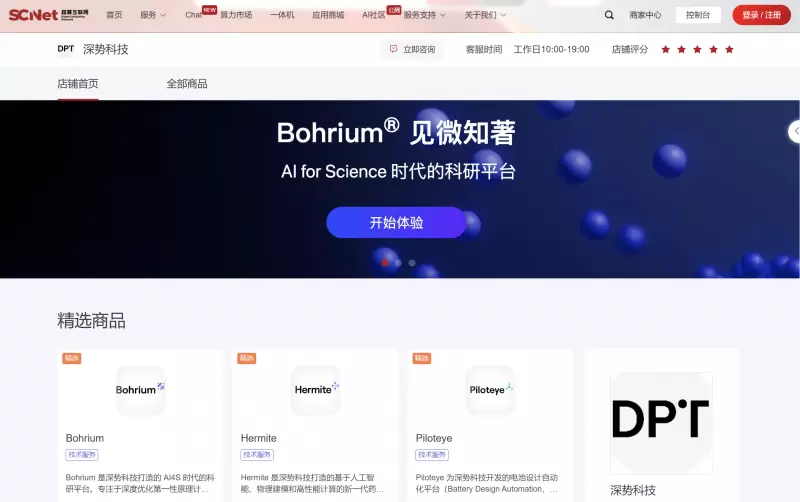The height and width of the screenshot is (502, 800).
Task: Select the 店铺首页 tab
Action: pyautogui.click(x=78, y=84)
